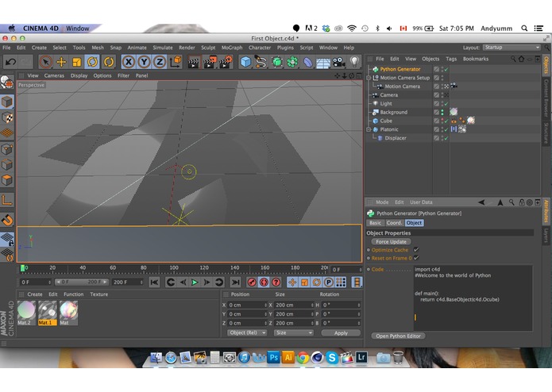Open the Spline pen tool

pos(261,62)
